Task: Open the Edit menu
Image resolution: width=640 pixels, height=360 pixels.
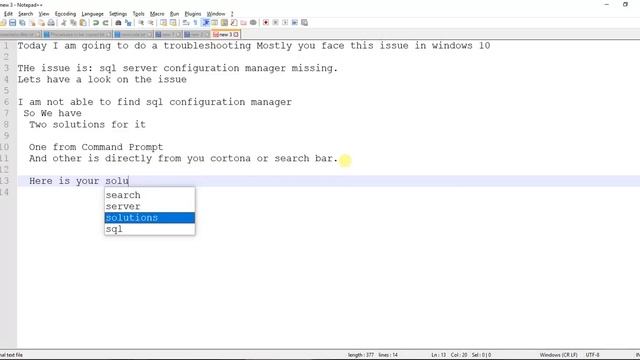Action: pyautogui.click(x=8, y=14)
